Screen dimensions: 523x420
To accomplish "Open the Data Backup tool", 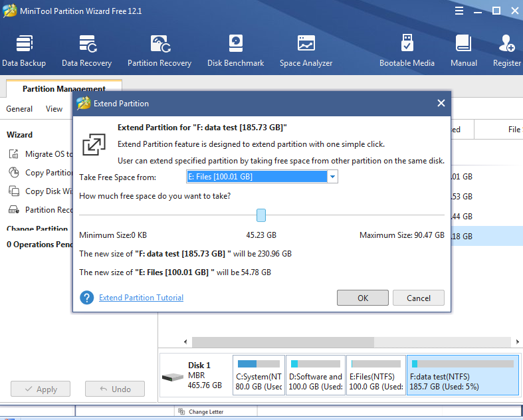I will coord(24,51).
